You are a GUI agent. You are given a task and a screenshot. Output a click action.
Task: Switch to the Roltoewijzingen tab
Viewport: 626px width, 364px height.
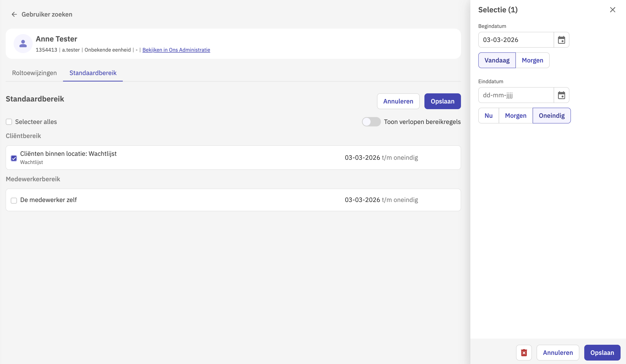pos(34,73)
